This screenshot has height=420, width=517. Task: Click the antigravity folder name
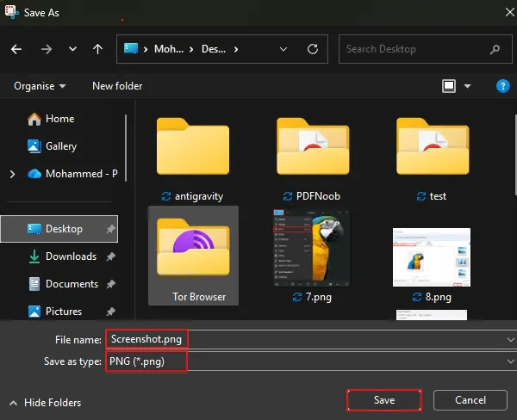(199, 196)
